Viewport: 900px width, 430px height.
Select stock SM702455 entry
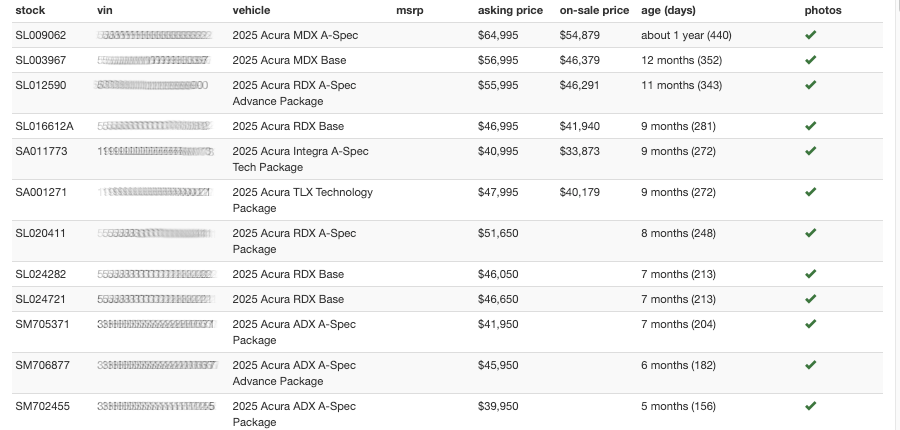click(42, 406)
